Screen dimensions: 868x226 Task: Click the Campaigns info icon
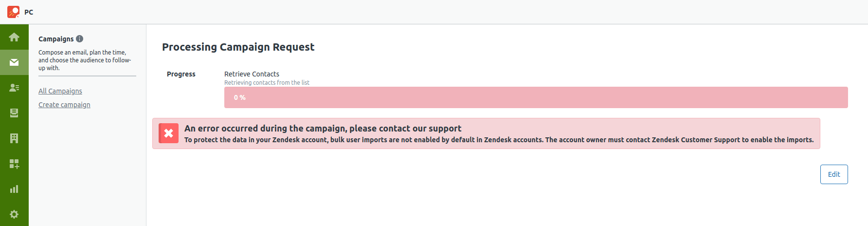coord(80,38)
